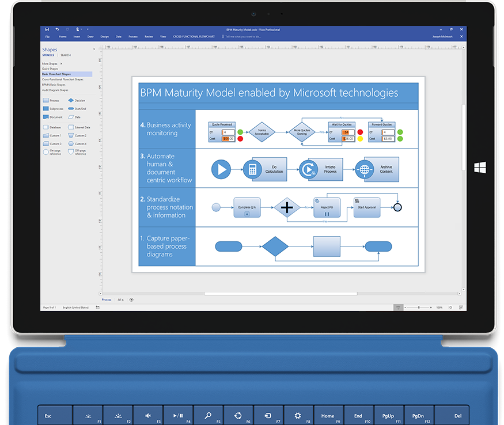504x425 pixels.
Task: Select the Archive Content shape
Action: [377, 169]
